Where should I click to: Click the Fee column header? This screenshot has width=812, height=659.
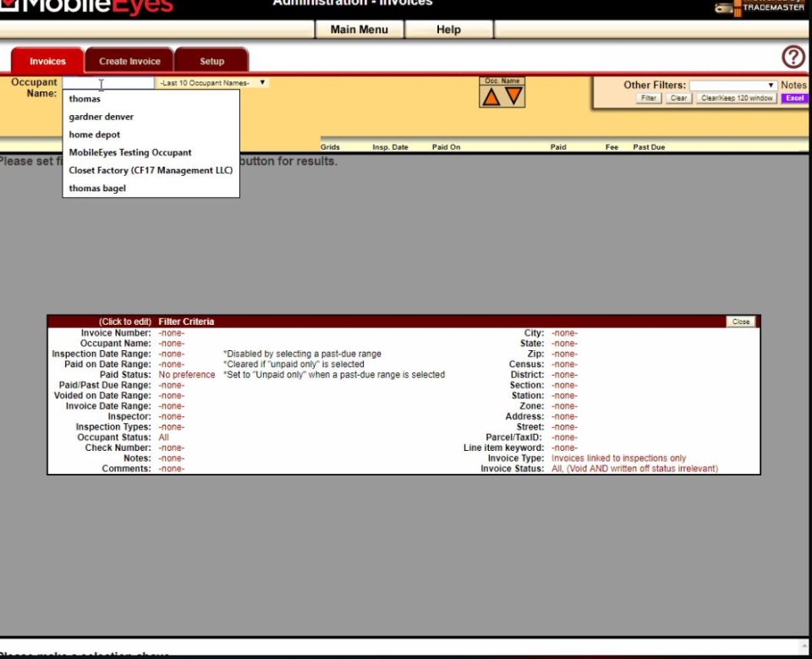point(612,147)
